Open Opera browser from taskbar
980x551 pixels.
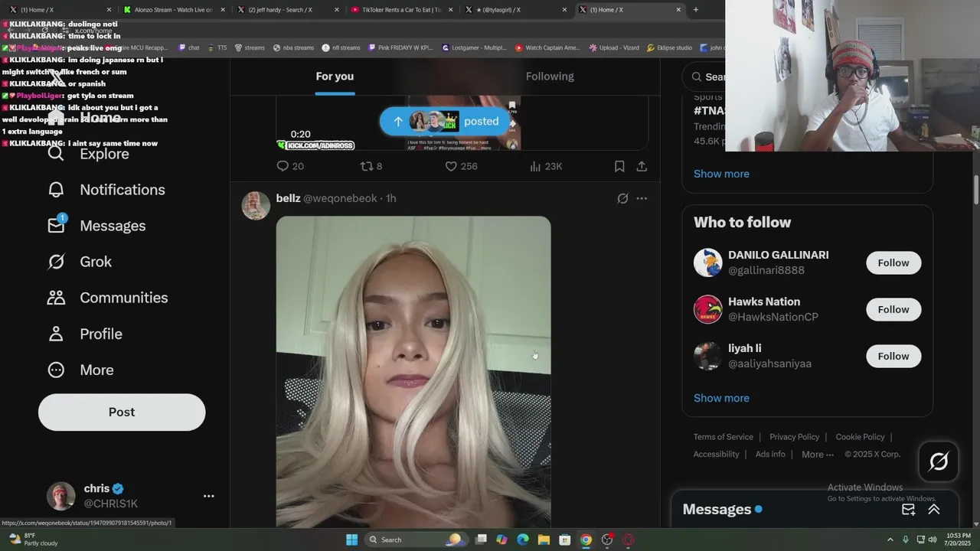pyautogui.click(x=628, y=540)
